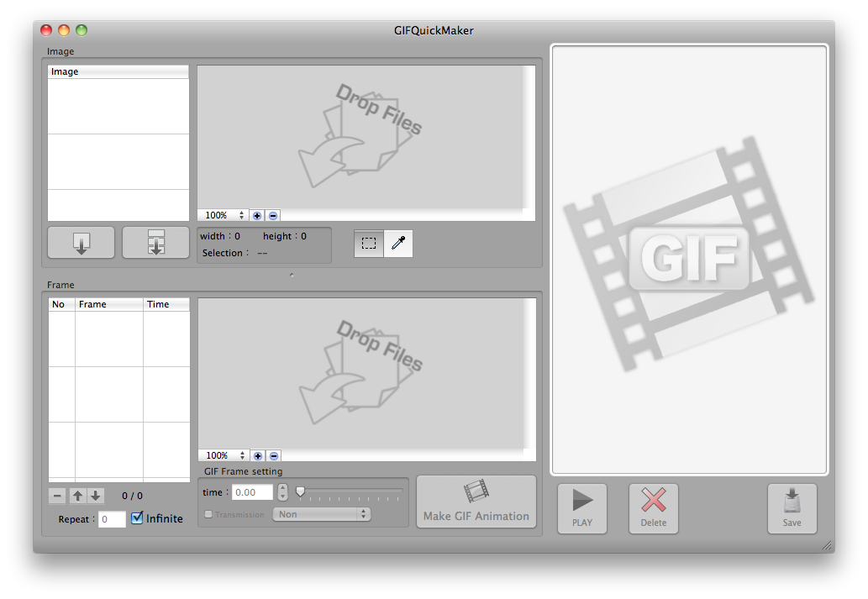Open the Frame preview 100% zoom dropdown

224,455
